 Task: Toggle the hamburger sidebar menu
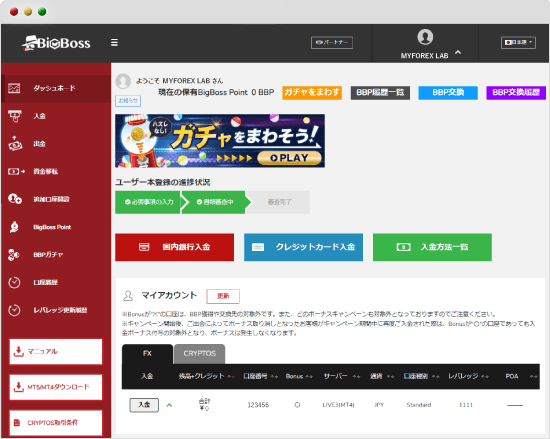(x=114, y=43)
